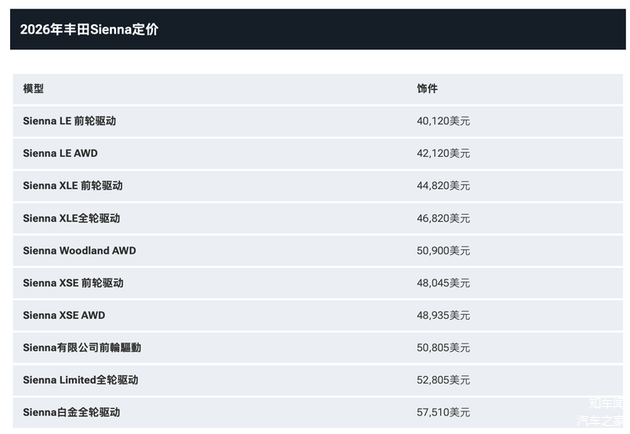Select the Sienna LE AWD model cell

tap(60, 154)
